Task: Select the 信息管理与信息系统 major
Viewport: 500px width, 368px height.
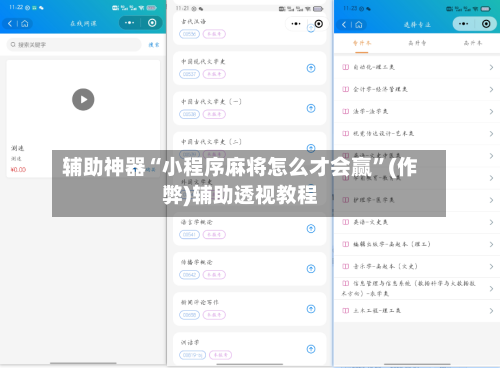Action: pos(417,289)
